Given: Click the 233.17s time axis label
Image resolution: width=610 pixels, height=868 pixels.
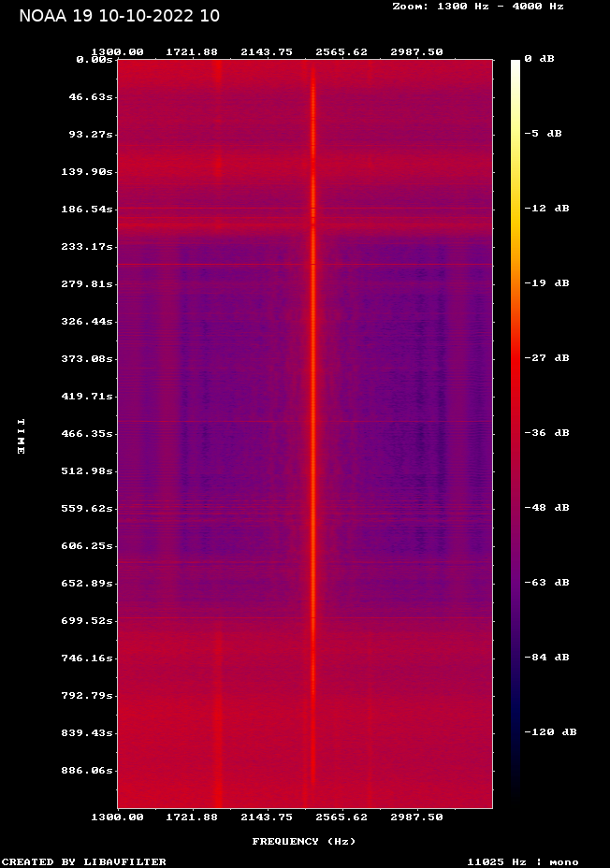Looking at the screenshot, I should (x=87, y=247).
